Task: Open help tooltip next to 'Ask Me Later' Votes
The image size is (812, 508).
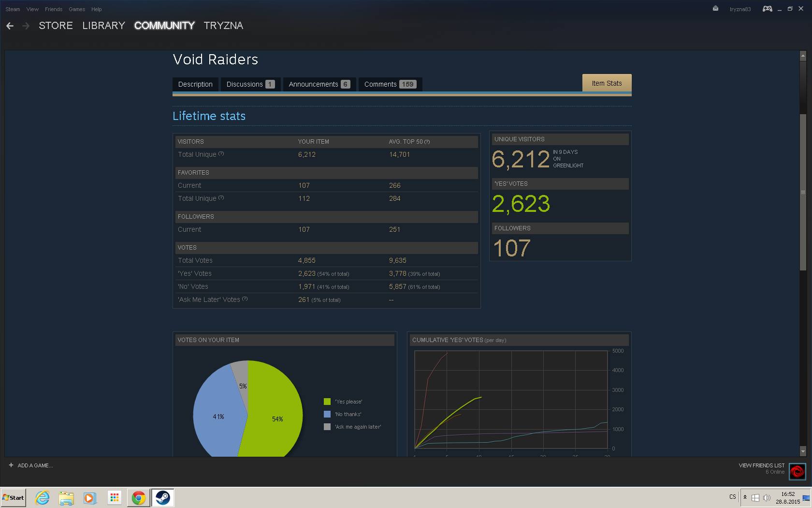Action: coord(245,299)
